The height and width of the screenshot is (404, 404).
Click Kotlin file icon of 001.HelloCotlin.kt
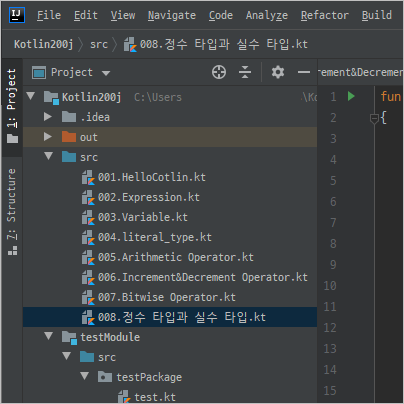[x=88, y=177]
